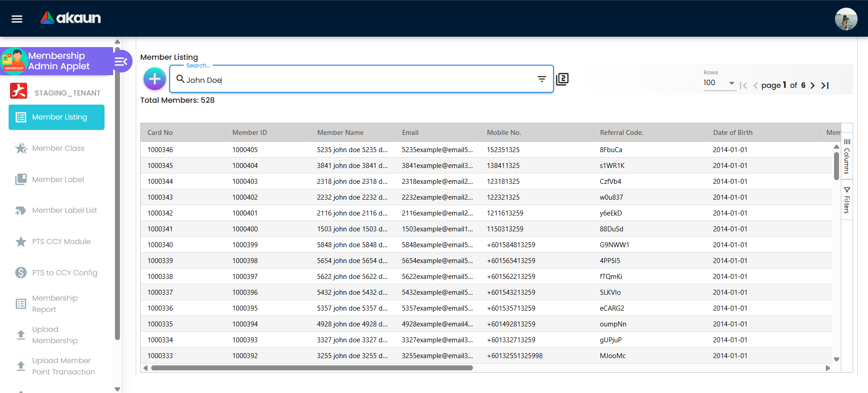Click the Member Label icon

click(21, 179)
